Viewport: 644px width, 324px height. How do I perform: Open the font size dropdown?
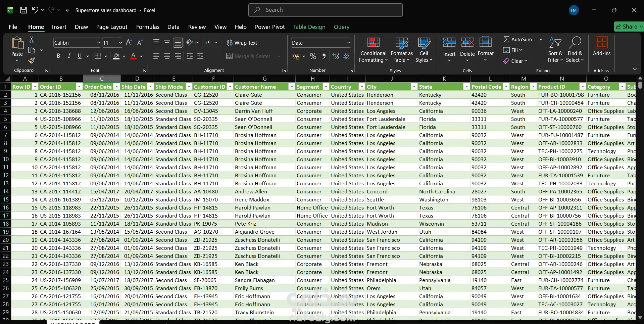pyautogui.click(x=120, y=43)
